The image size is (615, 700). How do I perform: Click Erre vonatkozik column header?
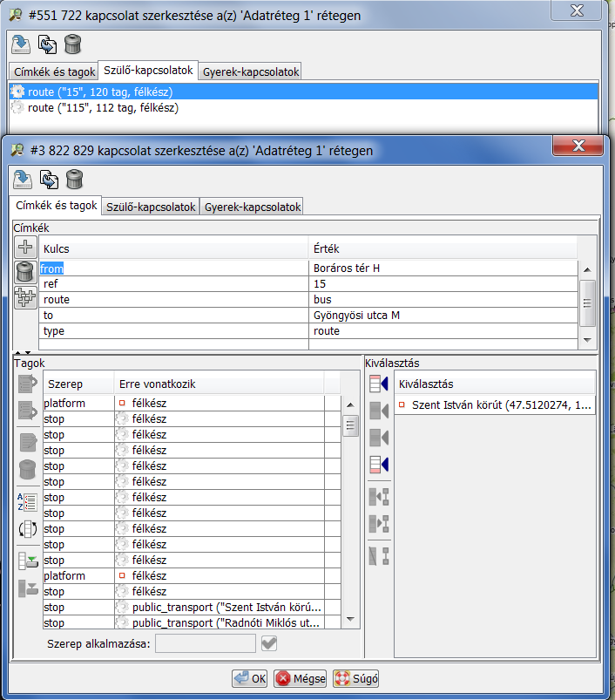coord(219,384)
